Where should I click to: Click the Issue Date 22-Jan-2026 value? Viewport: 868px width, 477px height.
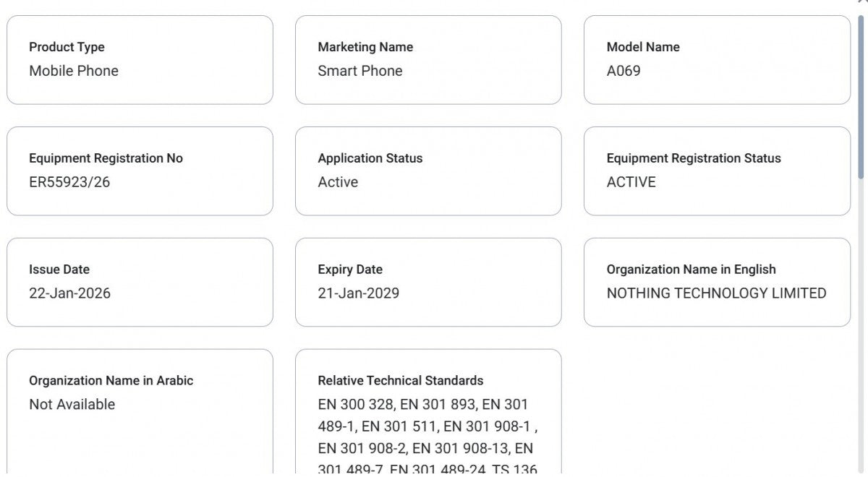coord(69,293)
